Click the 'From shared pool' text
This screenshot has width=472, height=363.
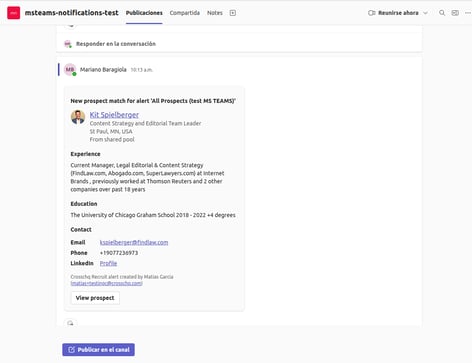112,140
